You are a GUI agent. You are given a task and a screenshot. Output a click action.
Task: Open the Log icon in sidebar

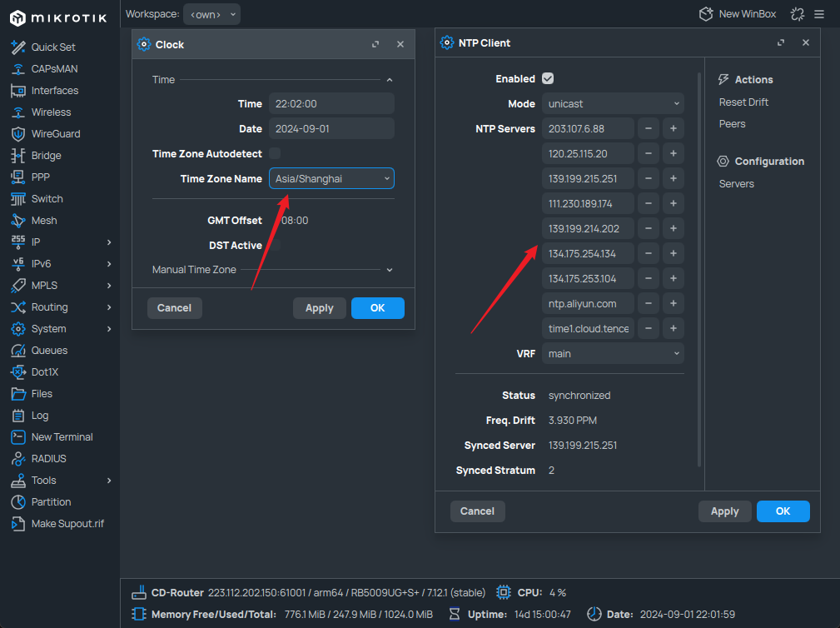(x=18, y=416)
